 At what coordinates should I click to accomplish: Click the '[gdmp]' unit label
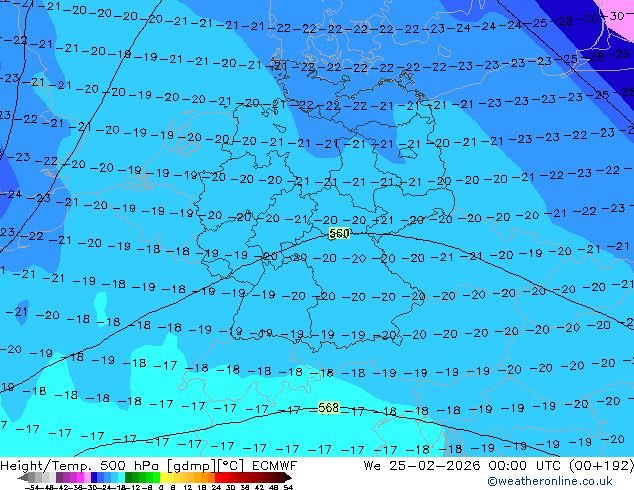191,466
